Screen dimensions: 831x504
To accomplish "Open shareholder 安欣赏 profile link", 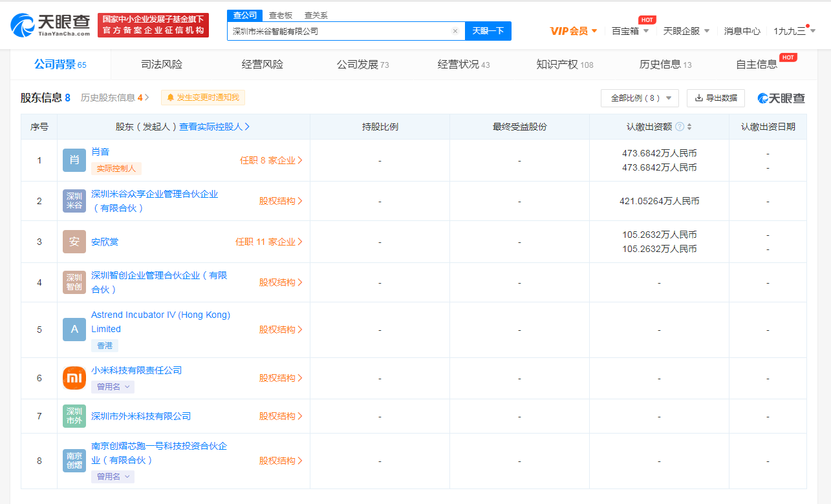I will tap(105, 242).
